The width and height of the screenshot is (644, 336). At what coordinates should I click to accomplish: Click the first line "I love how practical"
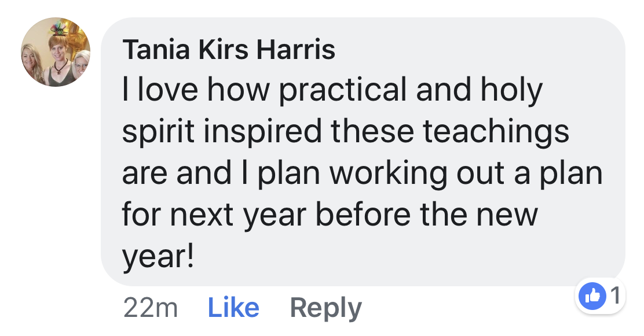[255, 90]
